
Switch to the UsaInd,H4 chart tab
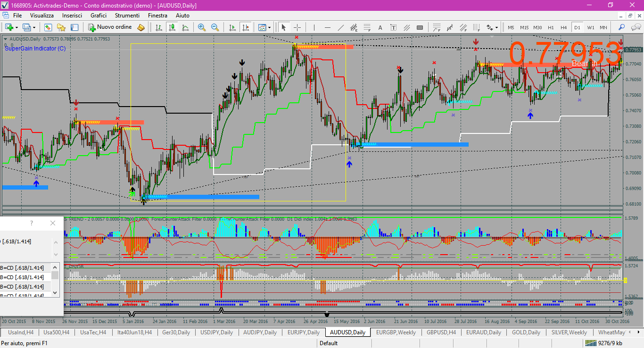20,332
